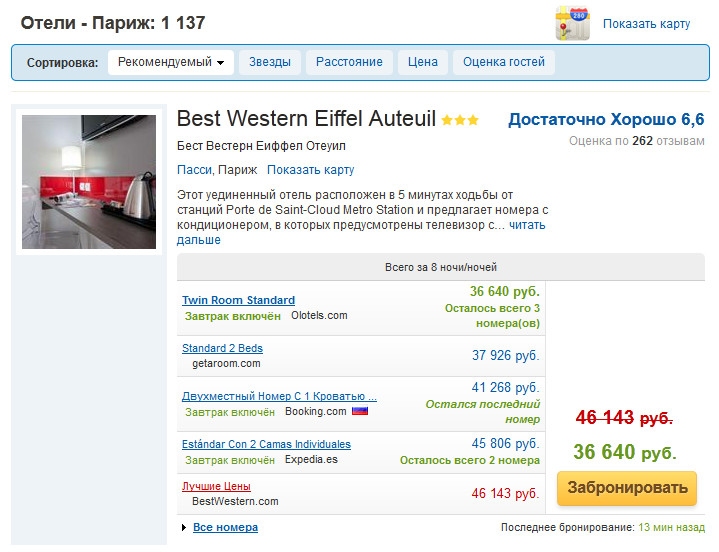Click Показать карту next to hotel location
The height and width of the screenshot is (552, 719).
coord(310,170)
